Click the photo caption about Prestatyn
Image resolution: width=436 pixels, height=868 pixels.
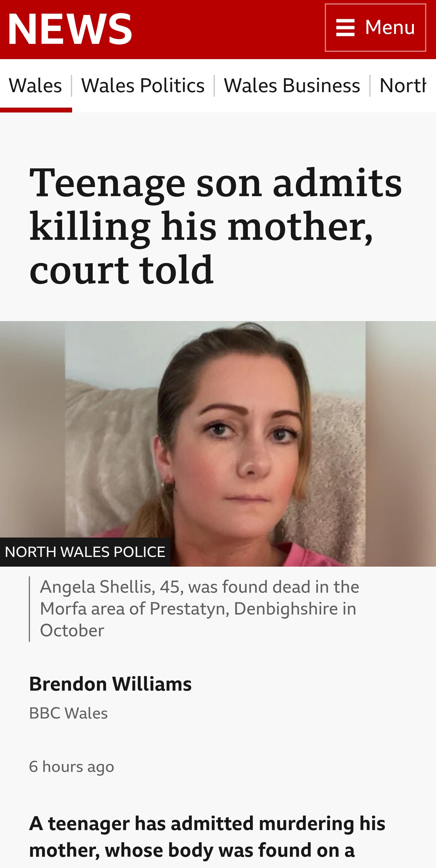click(199, 608)
